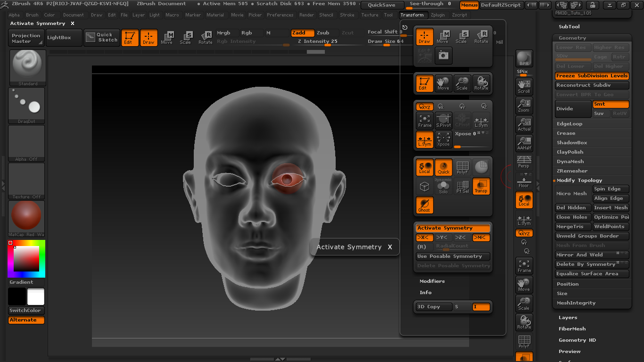The height and width of the screenshot is (362, 644).
Task: Enable Zsub mode
Action: tap(327, 33)
